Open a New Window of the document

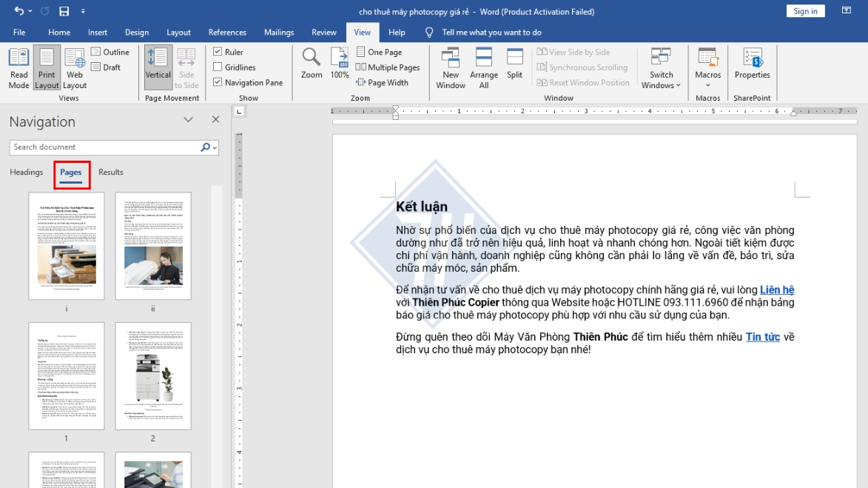pyautogui.click(x=450, y=67)
